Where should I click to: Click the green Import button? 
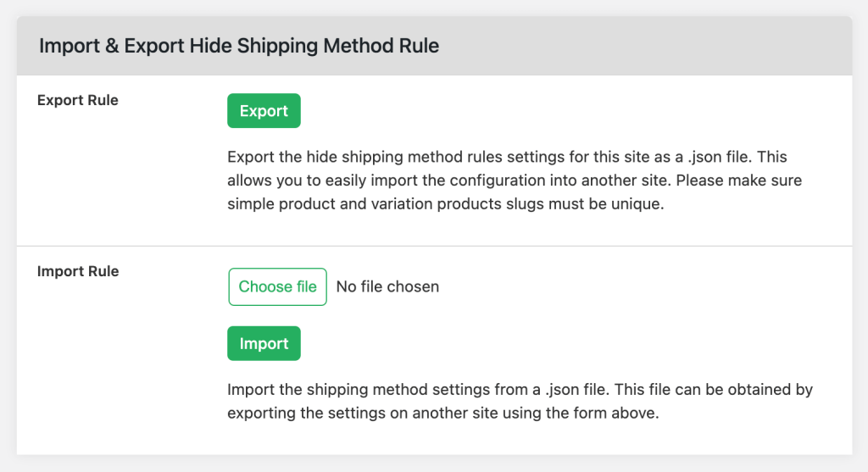tap(264, 344)
